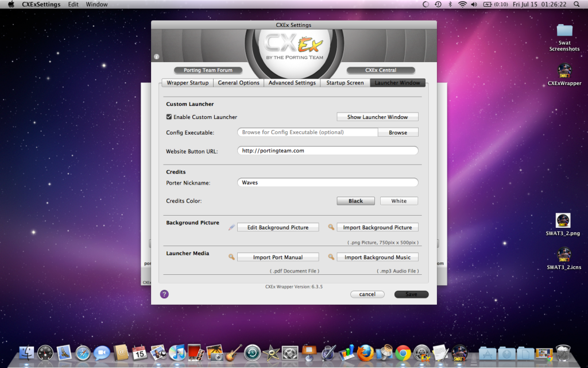The width and height of the screenshot is (588, 368).
Task: Open the Window menu
Action: click(x=96, y=5)
